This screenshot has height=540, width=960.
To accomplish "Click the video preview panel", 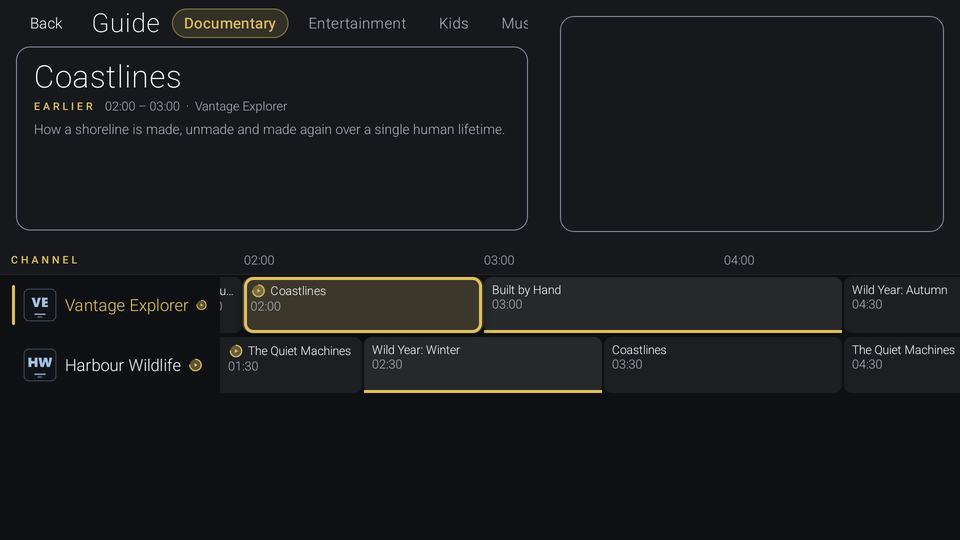I will tap(752, 124).
